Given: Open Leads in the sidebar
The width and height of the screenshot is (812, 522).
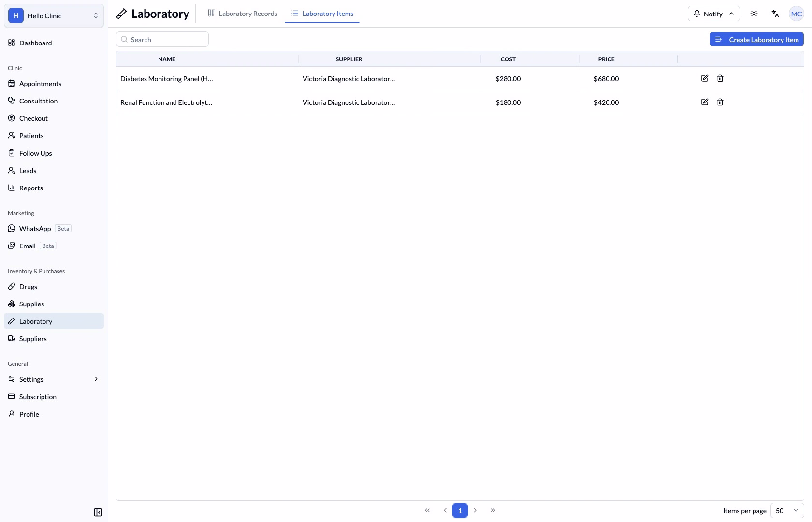Looking at the screenshot, I should coord(54,170).
